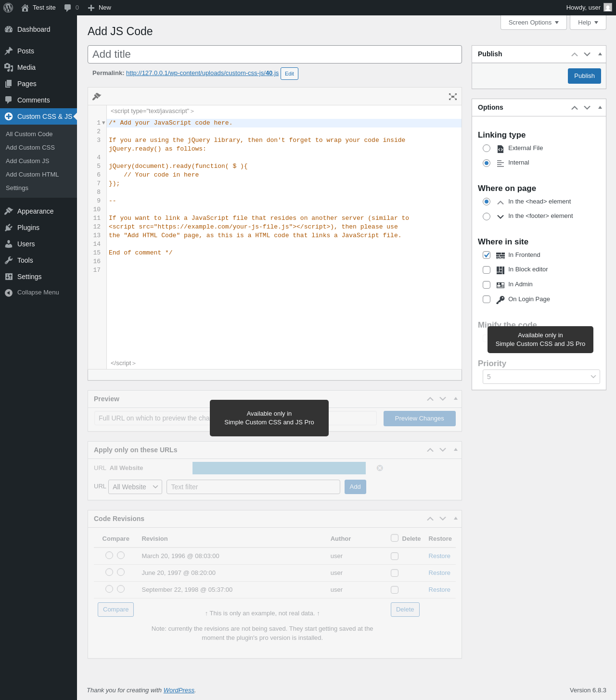The width and height of the screenshot is (616, 700).
Task: Click the Media icon in sidebar
Action: [9, 67]
